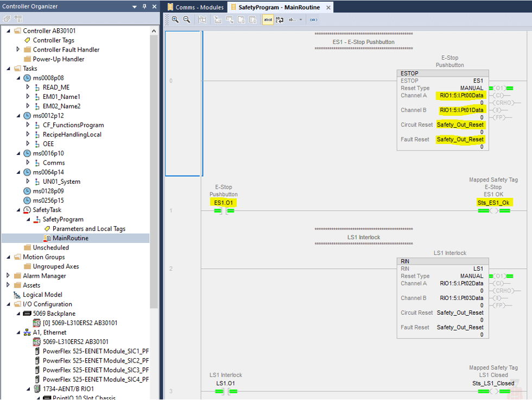Click 5069 Backplane chassis icon
This screenshot has height=400, width=532.
coord(27,314)
